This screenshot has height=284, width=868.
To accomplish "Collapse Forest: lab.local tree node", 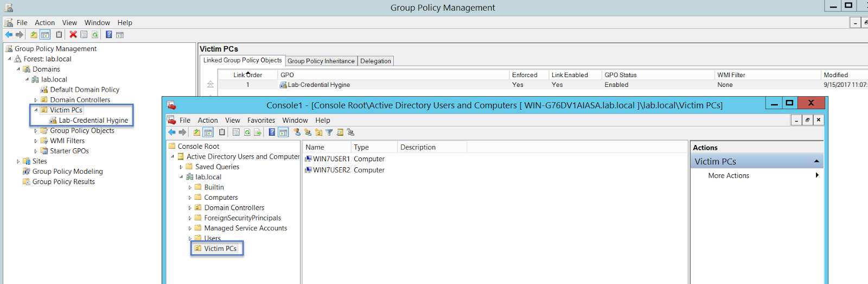I will pyautogui.click(x=9, y=59).
